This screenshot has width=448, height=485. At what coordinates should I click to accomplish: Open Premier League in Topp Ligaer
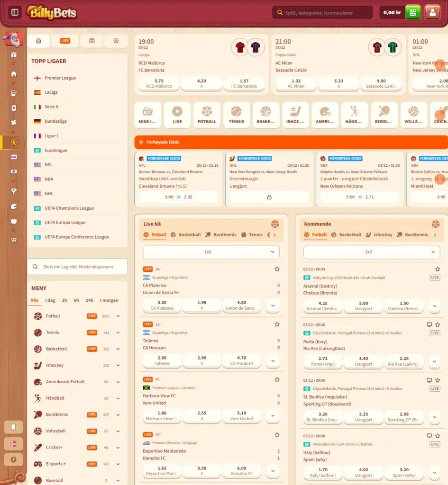60,78
